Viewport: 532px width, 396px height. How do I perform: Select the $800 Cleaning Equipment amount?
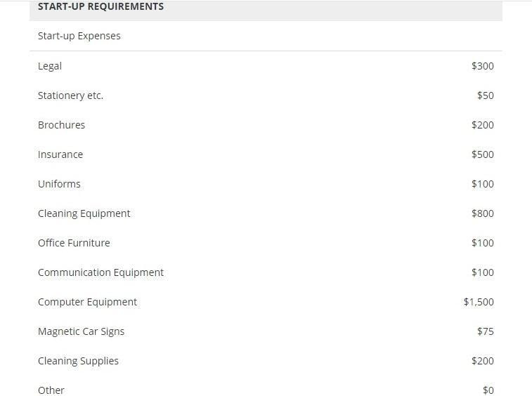click(x=483, y=213)
